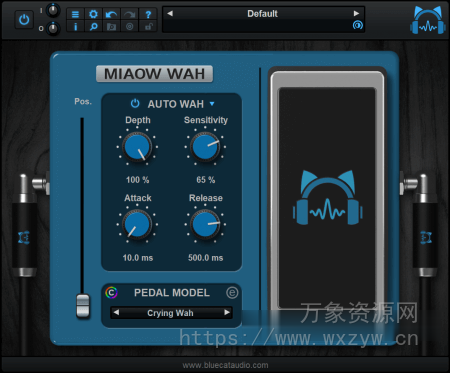Expand the AUTO WAH mode dropdown arrow
Viewport: 450px width, 373px height.
tap(212, 104)
